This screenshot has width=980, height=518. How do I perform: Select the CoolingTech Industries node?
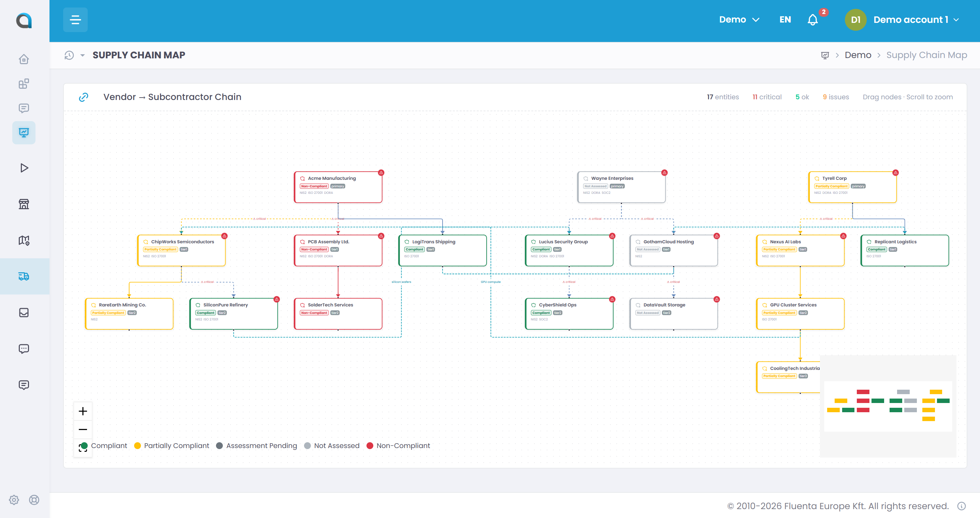[x=788, y=377]
